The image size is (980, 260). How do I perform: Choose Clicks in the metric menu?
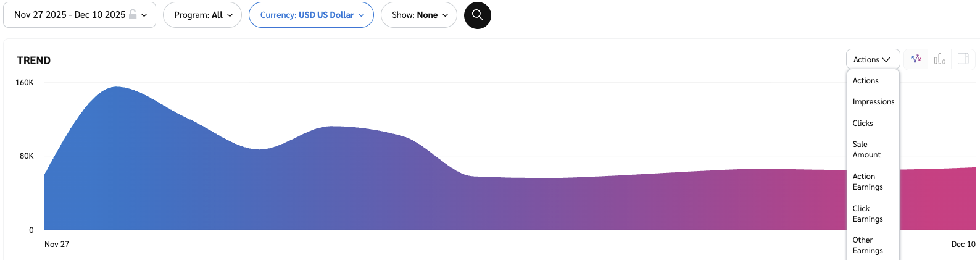pyautogui.click(x=863, y=124)
